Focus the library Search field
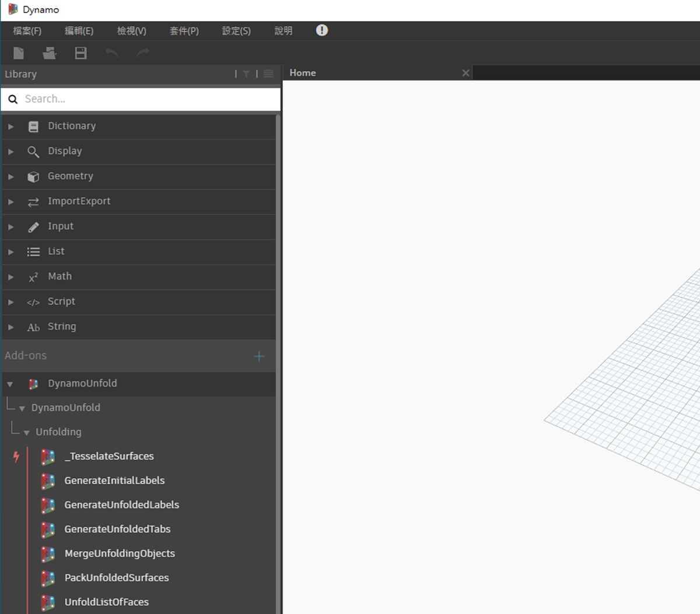 pyautogui.click(x=141, y=99)
